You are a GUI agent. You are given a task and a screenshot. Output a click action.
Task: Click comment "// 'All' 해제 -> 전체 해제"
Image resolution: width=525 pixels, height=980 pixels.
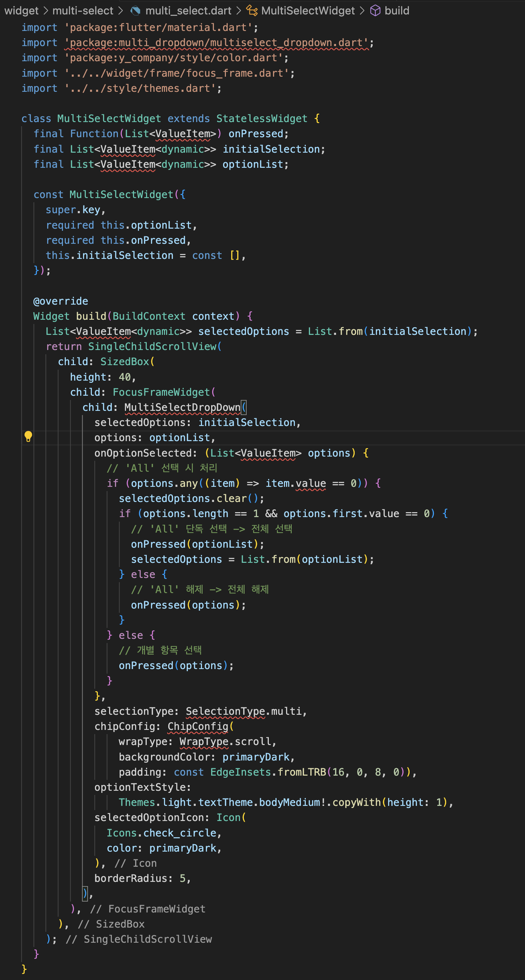pyautogui.click(x=200, y=590)
